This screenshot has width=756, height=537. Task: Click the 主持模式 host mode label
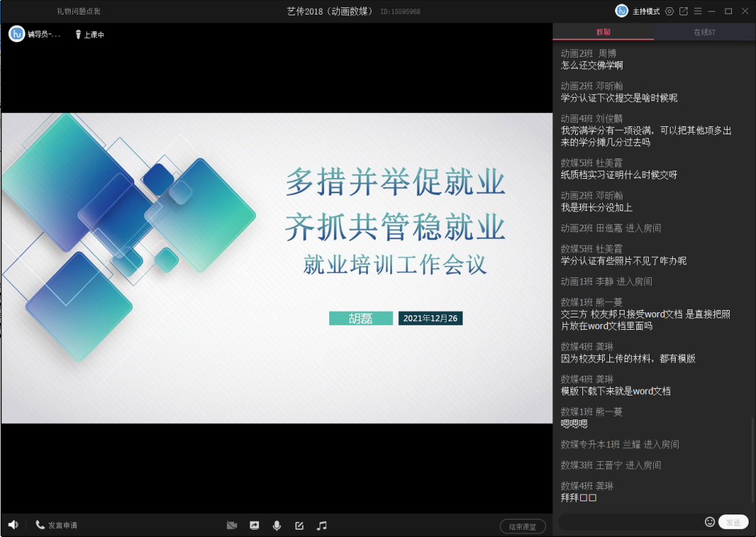(646, 12)
